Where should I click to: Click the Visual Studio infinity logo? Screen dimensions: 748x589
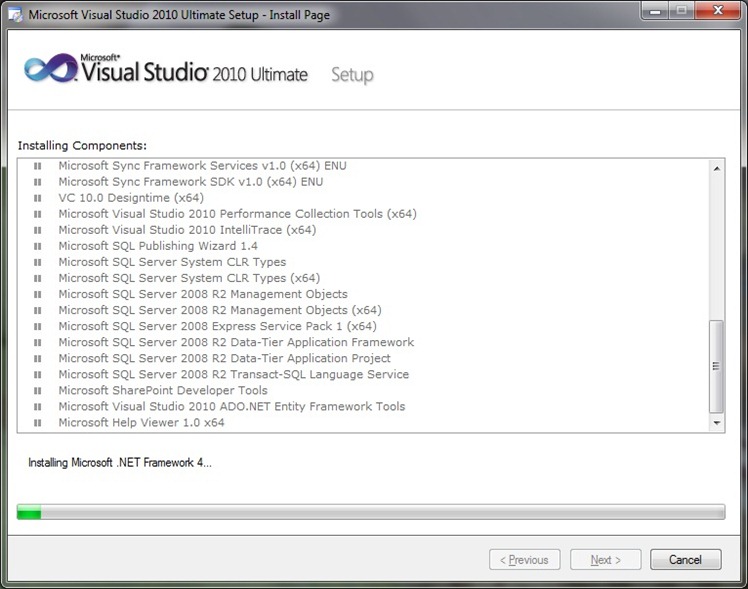coord(51,68)
